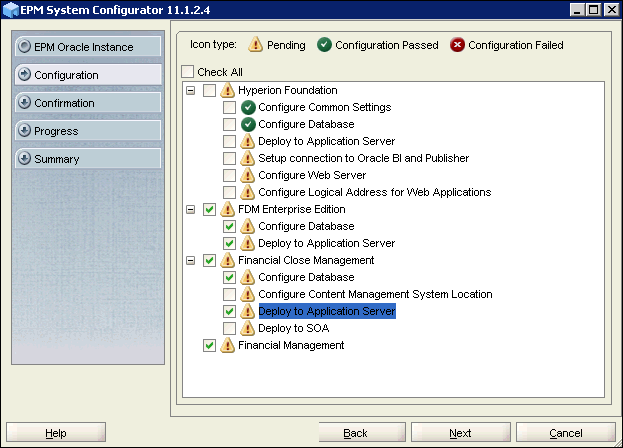Click the warning icon beside Financial Management
Screen dimensions: 623x448
[x=227, y=346]
